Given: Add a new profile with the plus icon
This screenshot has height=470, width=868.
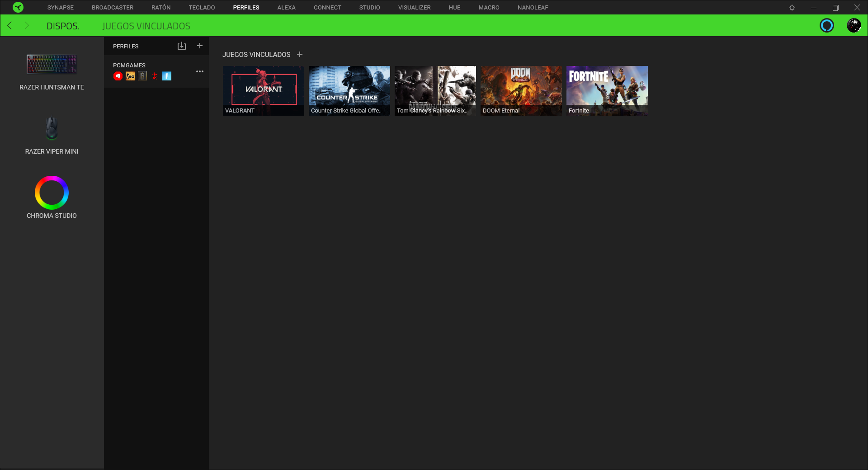Looking at the screenshot, I should tap(200, 46).
